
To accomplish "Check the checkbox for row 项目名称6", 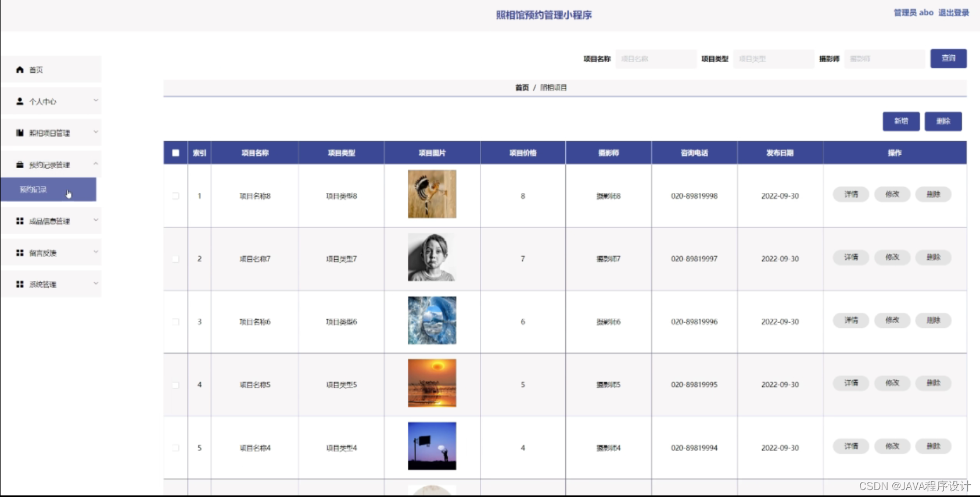I will [175, 321].
